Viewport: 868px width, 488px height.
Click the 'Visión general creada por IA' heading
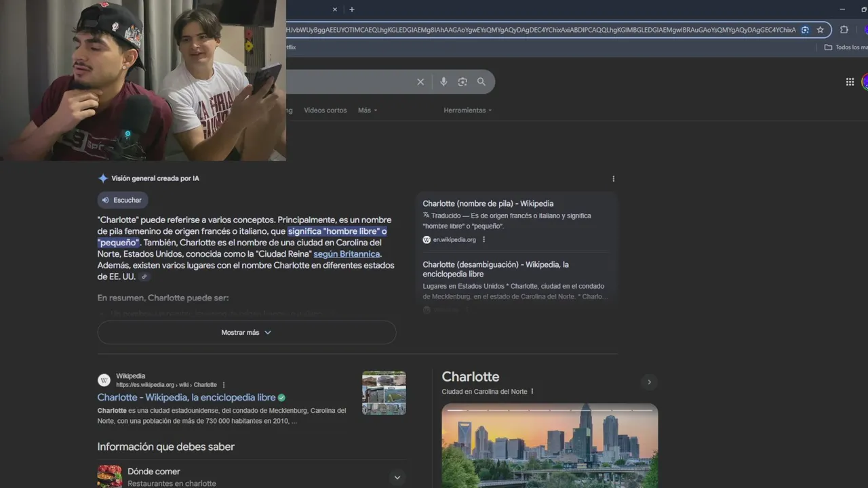click(155, 179)
